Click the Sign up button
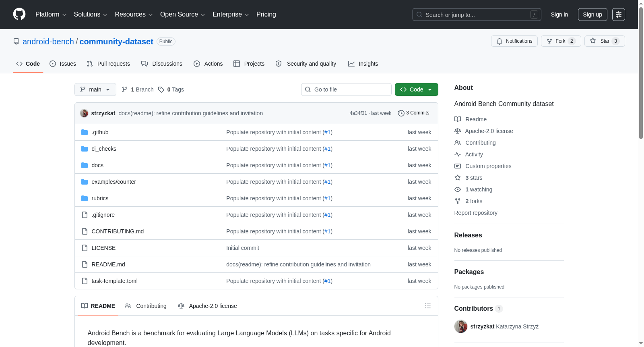Viewport: 644px width, 347px height. 592,15
